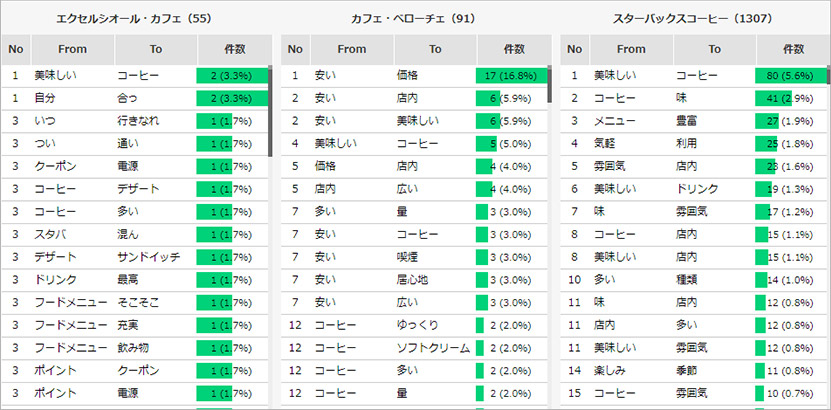Screen dimensions: 831x410
Task: Click No header in カフェ・ベローチェ table
Action: pos(295,50)
